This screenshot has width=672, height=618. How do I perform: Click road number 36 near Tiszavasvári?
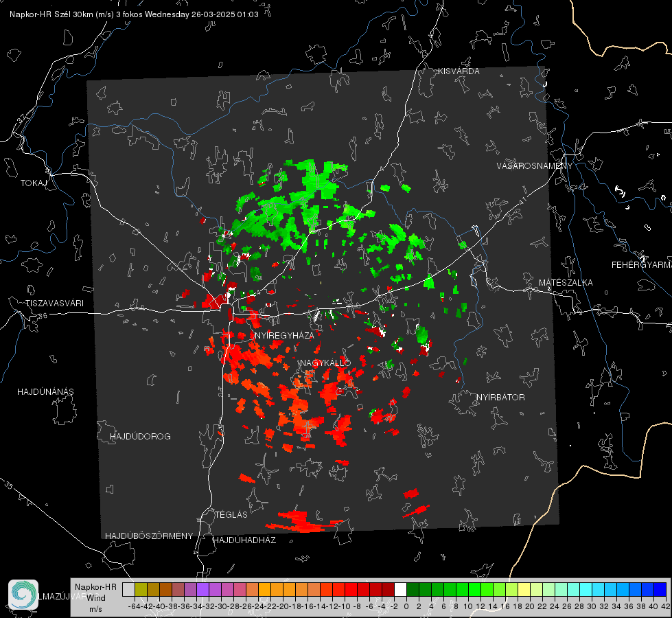click(x=43, y=316)
